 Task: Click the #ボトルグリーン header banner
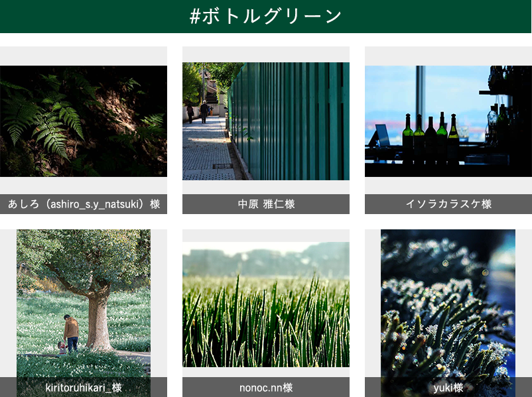pyautogui.click(x=265, y=17)
